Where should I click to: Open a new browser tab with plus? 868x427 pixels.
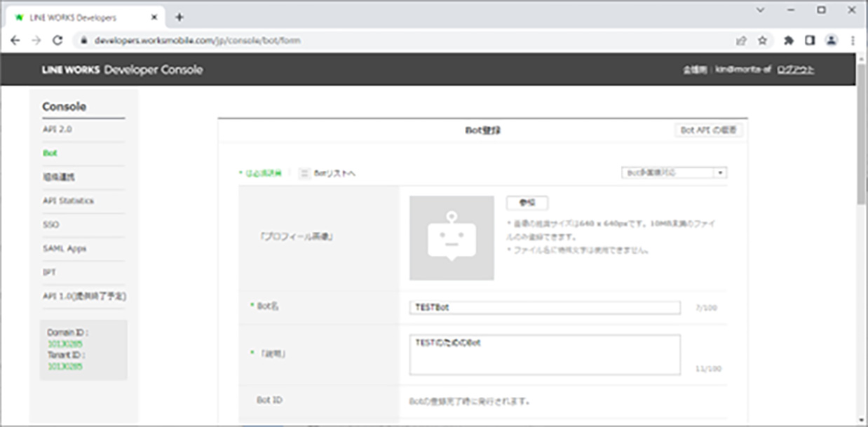(x=179, y=17)
